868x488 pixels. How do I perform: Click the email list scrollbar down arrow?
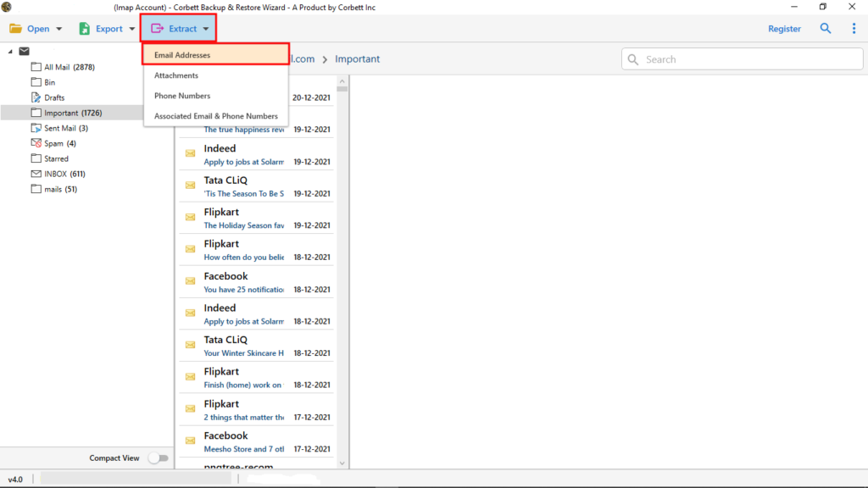(342, 463)
